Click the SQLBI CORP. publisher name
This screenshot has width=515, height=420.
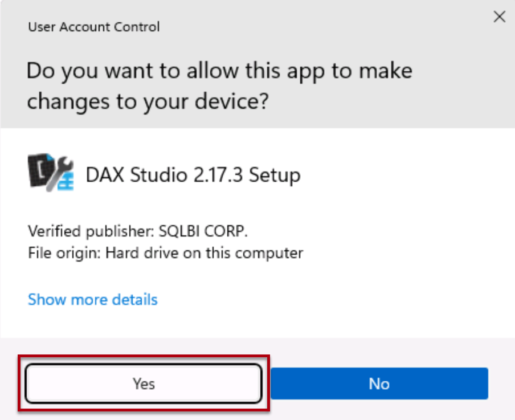coord(203,231)
